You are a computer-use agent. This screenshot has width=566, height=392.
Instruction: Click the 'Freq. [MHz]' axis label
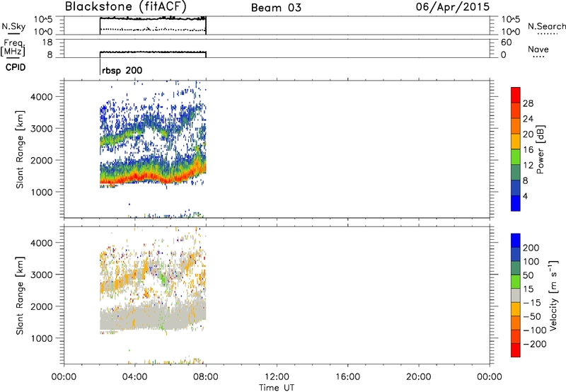coord(13,47)
